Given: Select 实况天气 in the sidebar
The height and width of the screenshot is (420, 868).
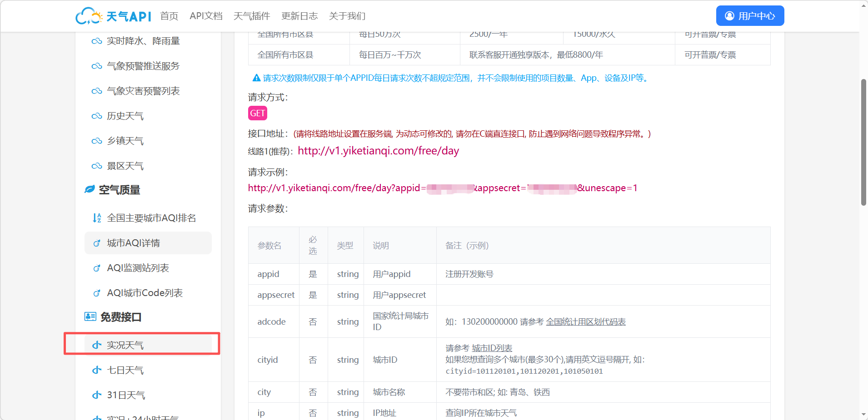Looking at the screenshot, I should (148, 345).
